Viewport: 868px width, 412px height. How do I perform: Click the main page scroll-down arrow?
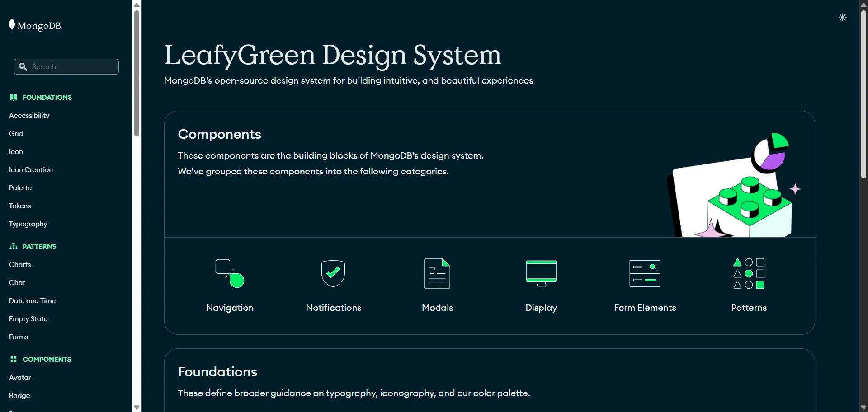tap(863, 407)
